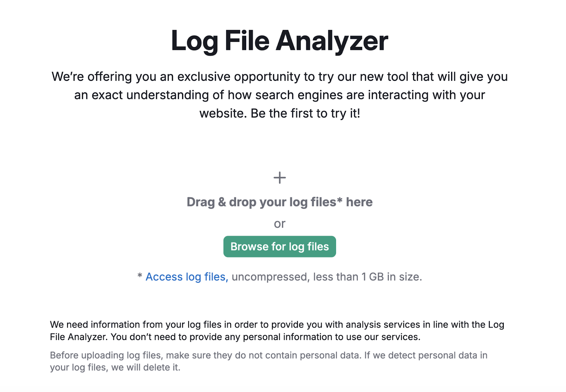Click the asterisk after 'log files' in drop text
The height and width of the screenshot is (392, 566).
tap(340, 200)
